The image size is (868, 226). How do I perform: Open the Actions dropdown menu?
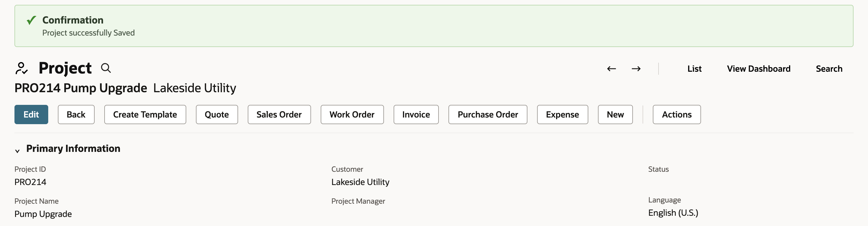point(677,115)
